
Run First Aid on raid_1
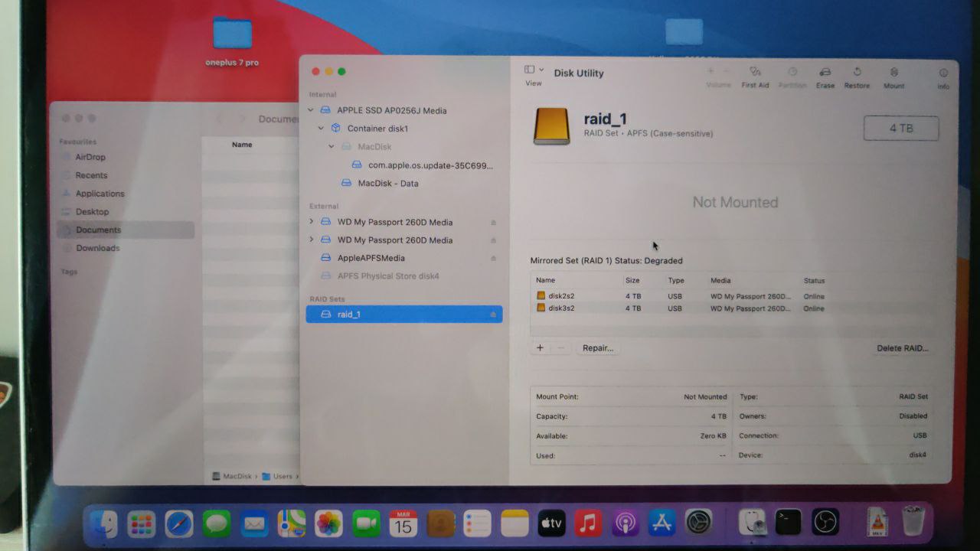click(x=754, y=71)
